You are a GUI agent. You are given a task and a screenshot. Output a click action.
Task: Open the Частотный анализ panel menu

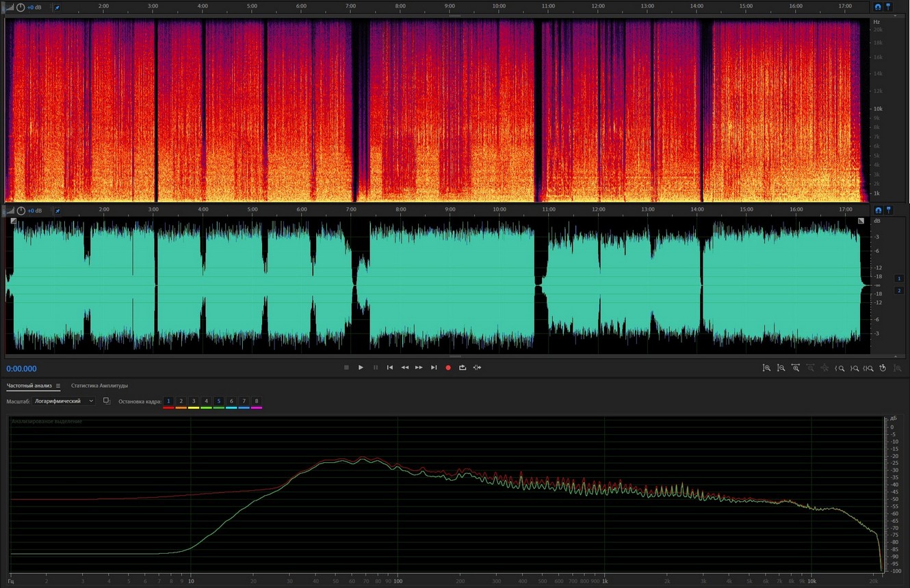tap(58, 386)
